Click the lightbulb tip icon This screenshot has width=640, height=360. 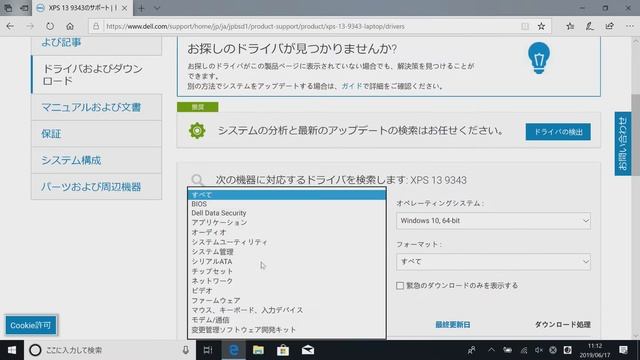539,58
